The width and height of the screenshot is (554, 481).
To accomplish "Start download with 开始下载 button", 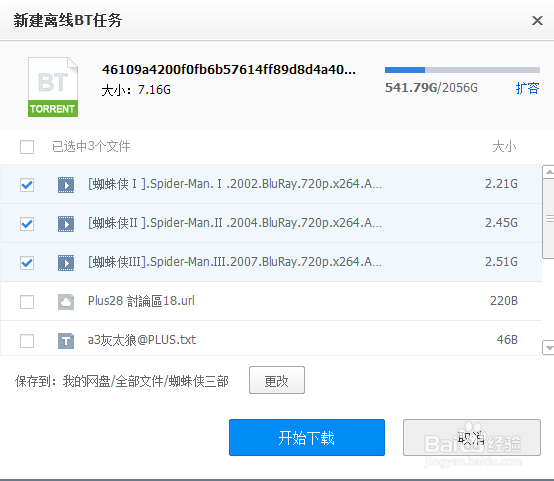I will (307, 438).
